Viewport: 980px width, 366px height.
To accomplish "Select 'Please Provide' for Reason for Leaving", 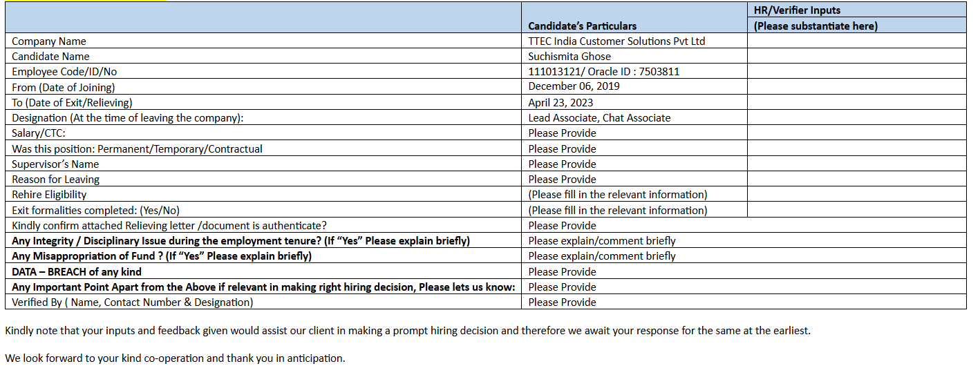I will coord(562,180).
